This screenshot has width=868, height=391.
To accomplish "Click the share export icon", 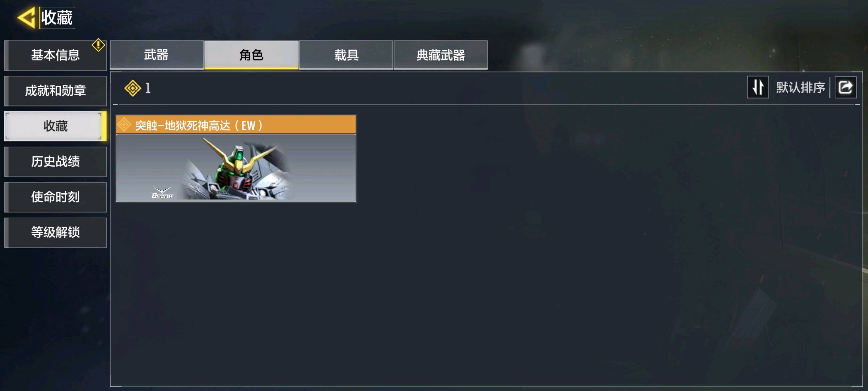I will tap(845, 87).
